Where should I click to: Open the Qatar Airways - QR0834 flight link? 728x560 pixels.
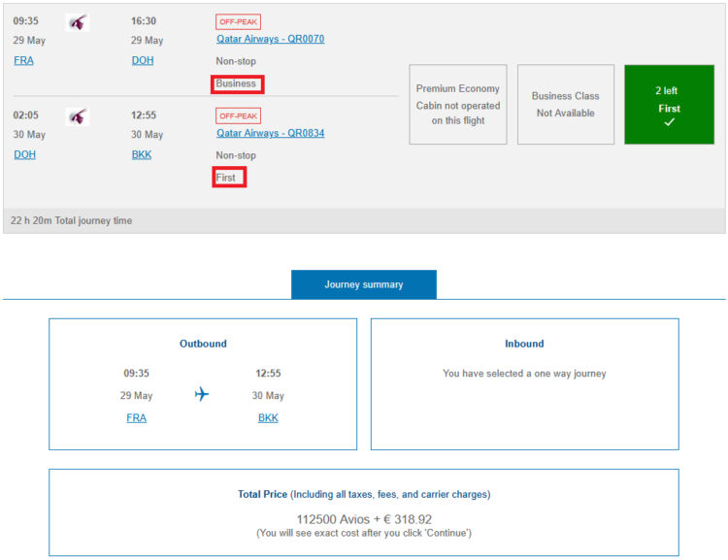click(x=270, y=133)
